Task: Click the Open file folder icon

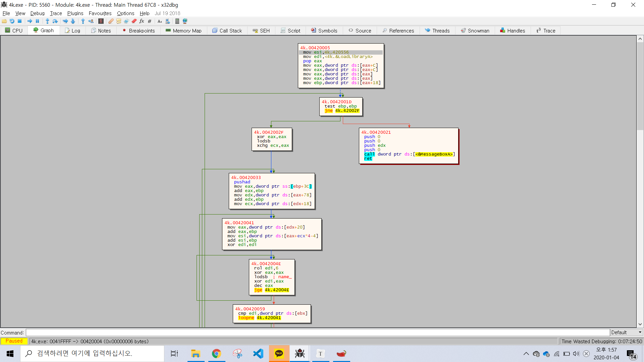Action: 4,21
